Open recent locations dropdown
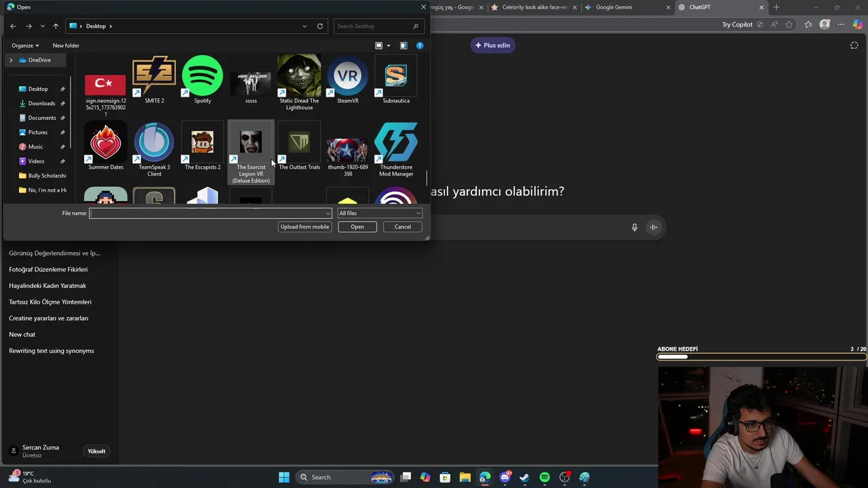Screen dimensions: 868x488 tap(42, 26)
